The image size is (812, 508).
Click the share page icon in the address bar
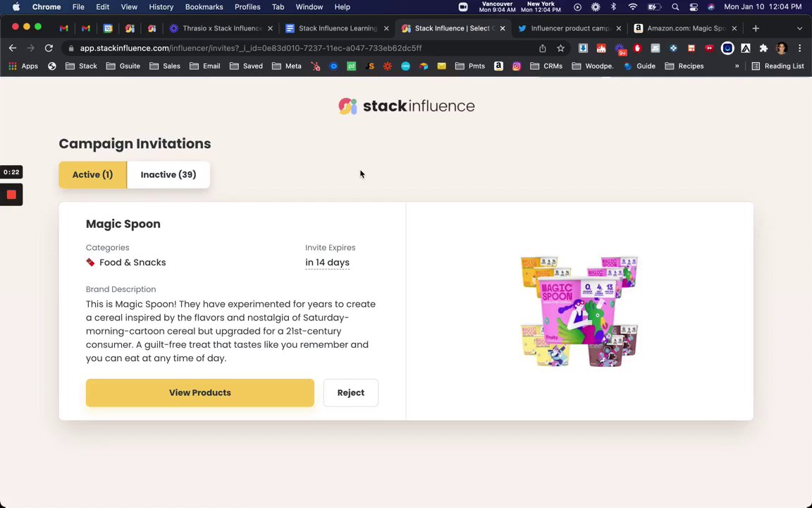point(543,48)
